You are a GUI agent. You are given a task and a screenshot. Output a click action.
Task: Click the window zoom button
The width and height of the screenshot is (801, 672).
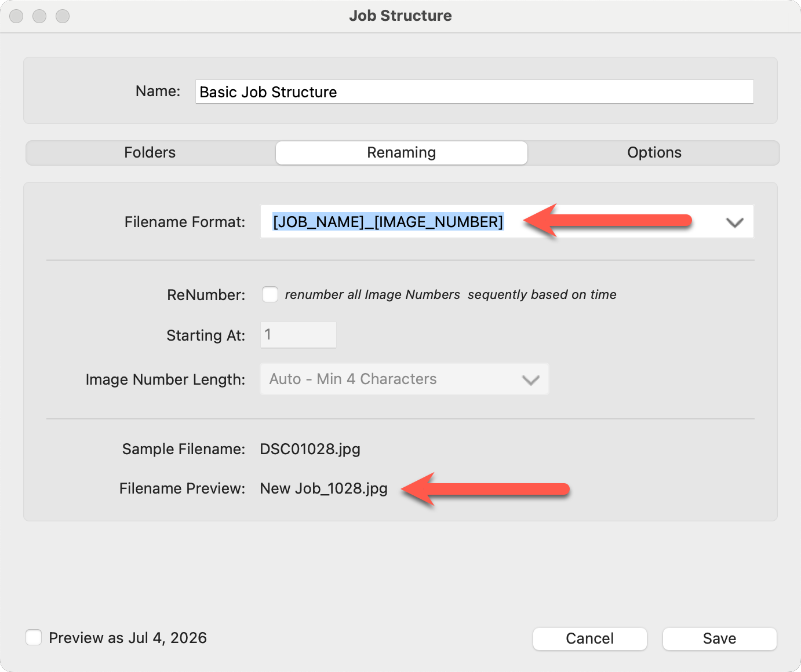tap(63, 16)
